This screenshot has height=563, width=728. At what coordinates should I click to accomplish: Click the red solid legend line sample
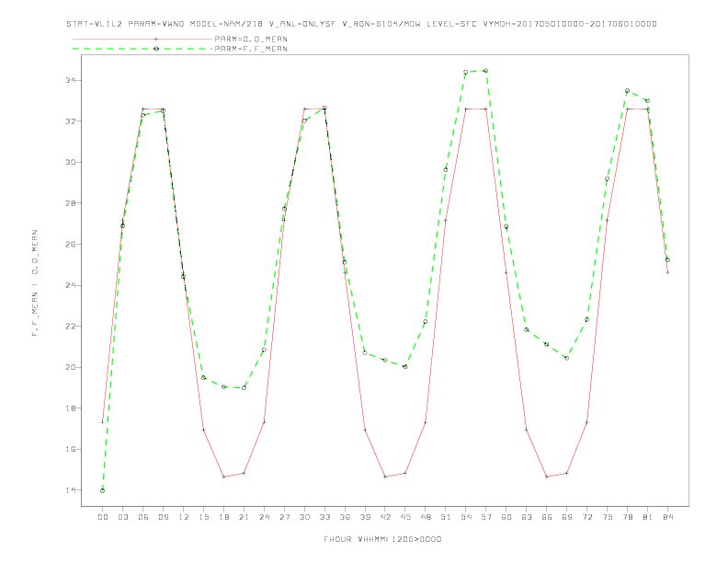click(142, 39)
